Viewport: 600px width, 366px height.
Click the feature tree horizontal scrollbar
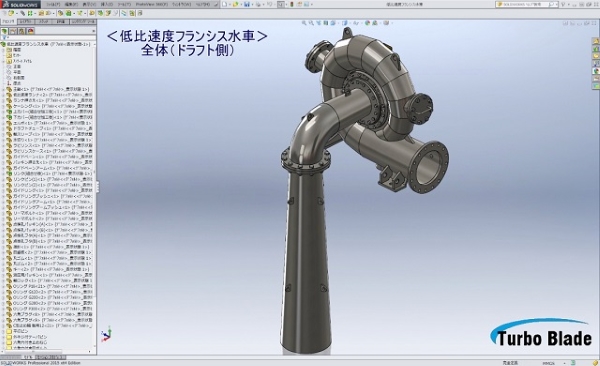point(47,351)
